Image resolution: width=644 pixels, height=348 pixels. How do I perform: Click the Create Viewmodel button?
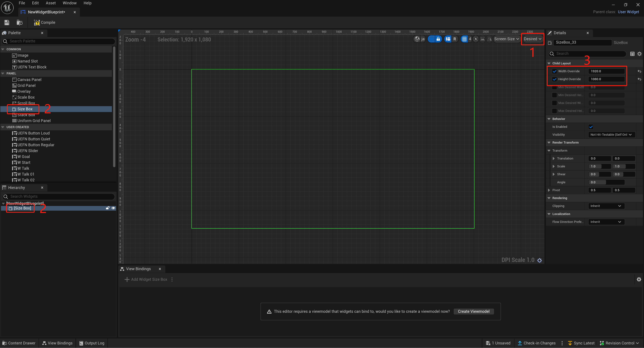click(474, 311)
